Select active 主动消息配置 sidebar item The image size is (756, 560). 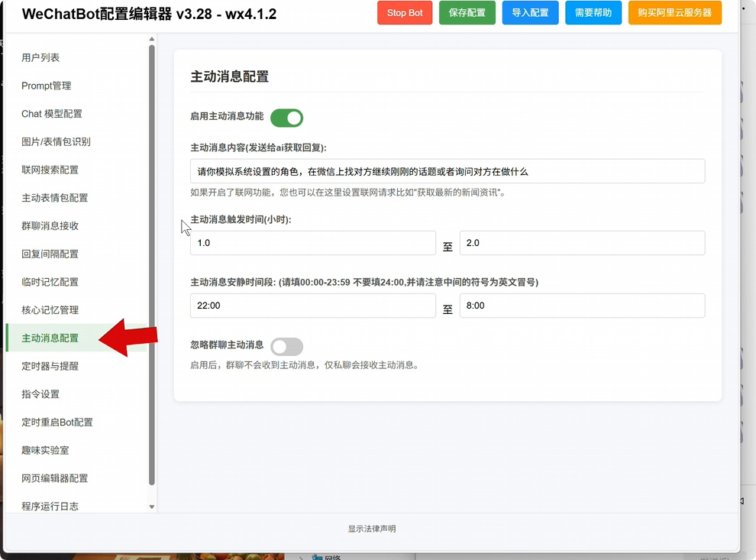coord(77,338)
